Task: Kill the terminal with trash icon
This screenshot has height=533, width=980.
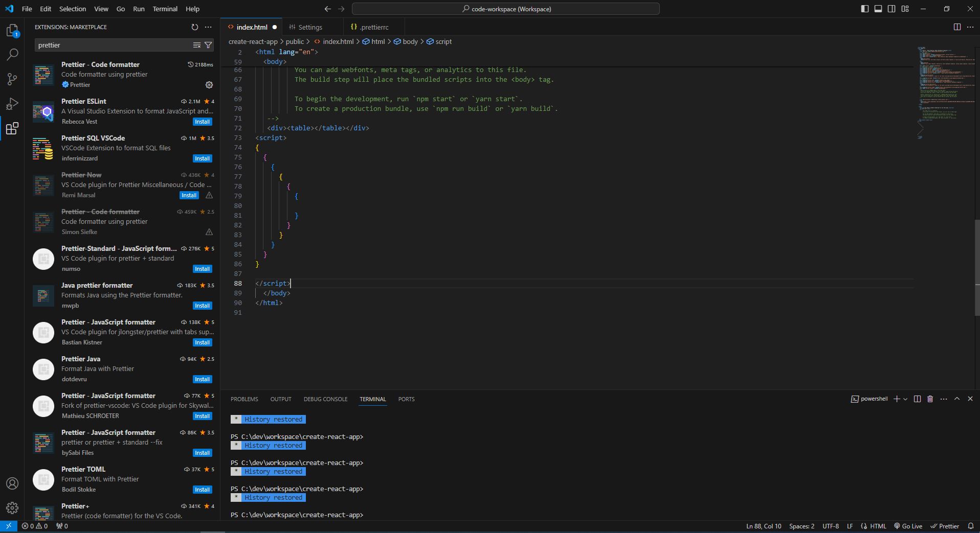Action: pos(930,399)
